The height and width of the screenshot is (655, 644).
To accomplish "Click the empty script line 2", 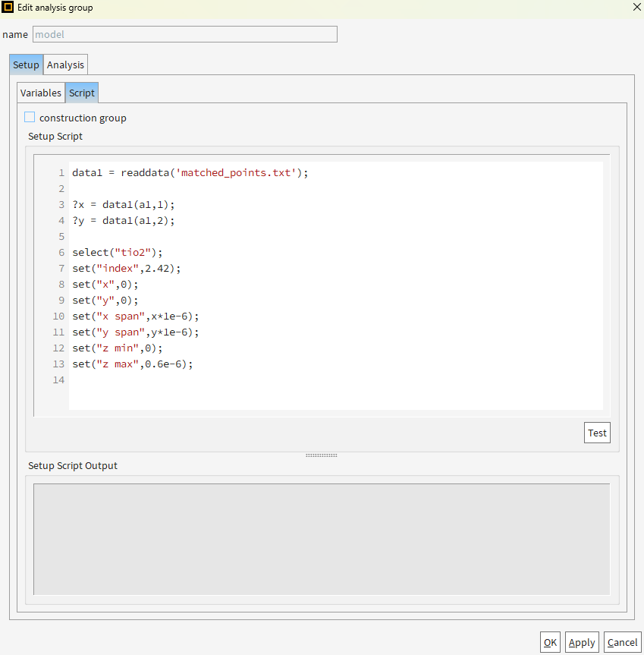I will (x=335, y=189).
